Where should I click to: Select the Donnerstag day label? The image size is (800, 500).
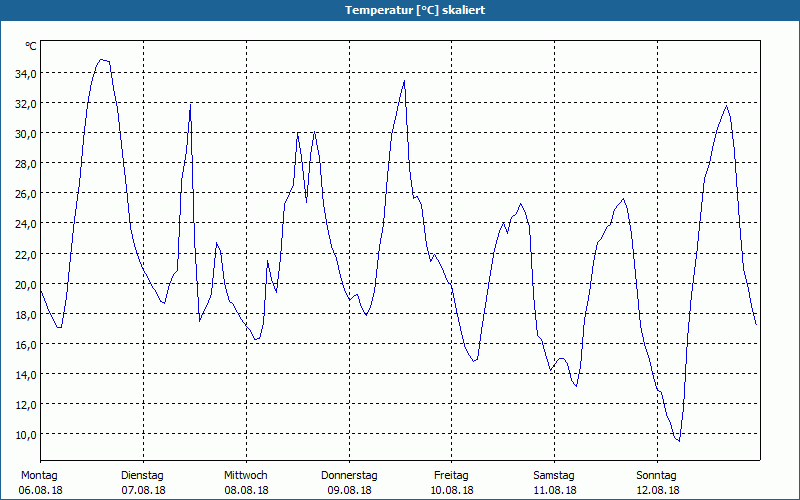tap(349, 476)
